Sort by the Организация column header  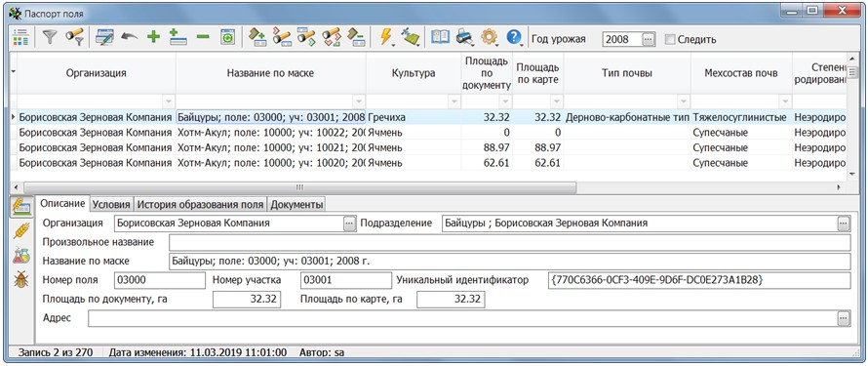tap(97, 73)
